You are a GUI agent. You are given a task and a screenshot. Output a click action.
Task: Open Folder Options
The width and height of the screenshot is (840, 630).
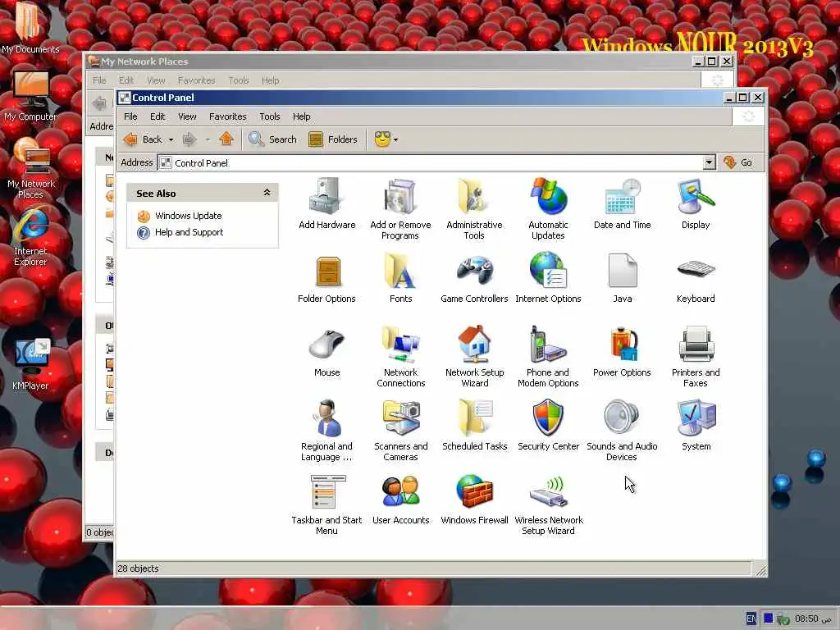326,279
